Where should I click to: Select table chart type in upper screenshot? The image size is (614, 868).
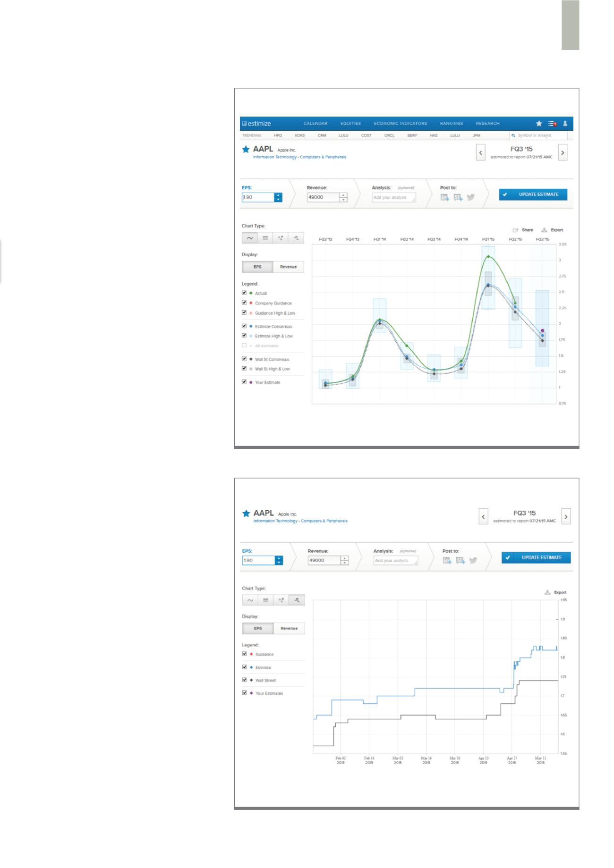[x=265, y=238]
